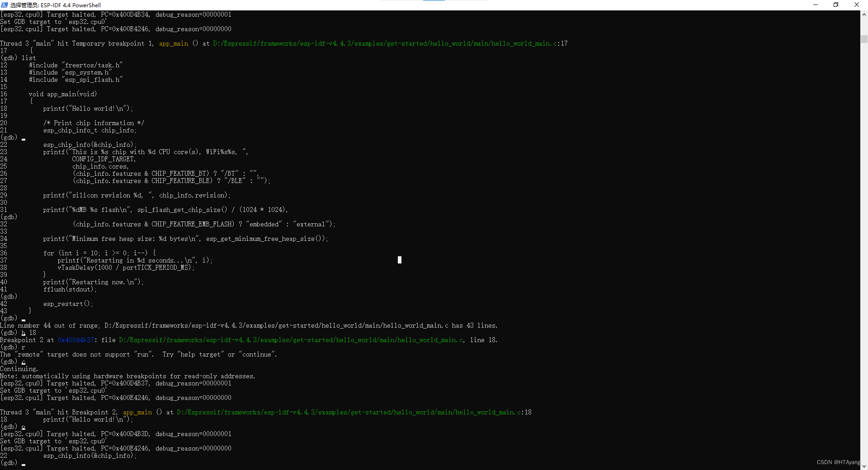
Task: Click the 'spi_flash_get_chip_size()' printf line
Action: (166, 210)
